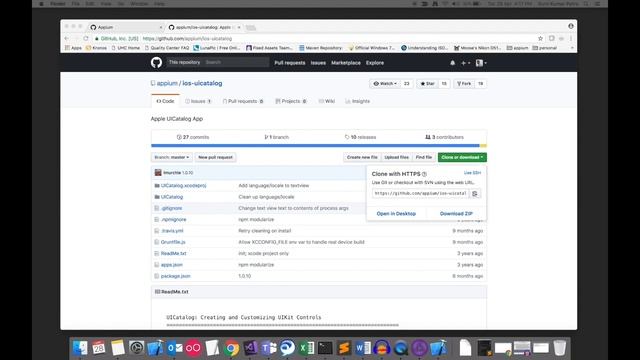Toggle Clone or download dropdown
The height and width of the screenshot is (360, 640).
[x=462, y=157]
